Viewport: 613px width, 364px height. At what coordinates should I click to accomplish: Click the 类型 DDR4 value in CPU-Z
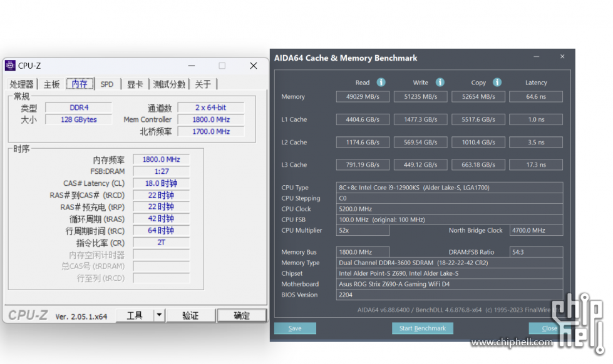[x=78, y=108]
